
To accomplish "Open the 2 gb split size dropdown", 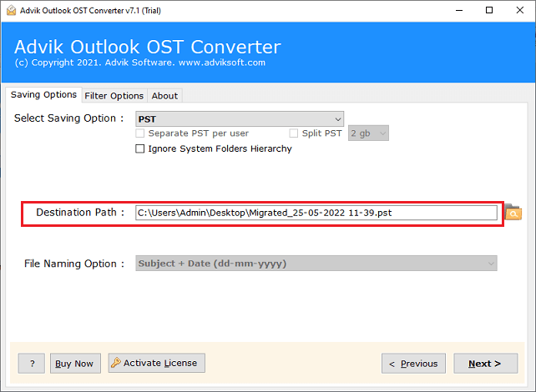I will (x=368, y=133).
